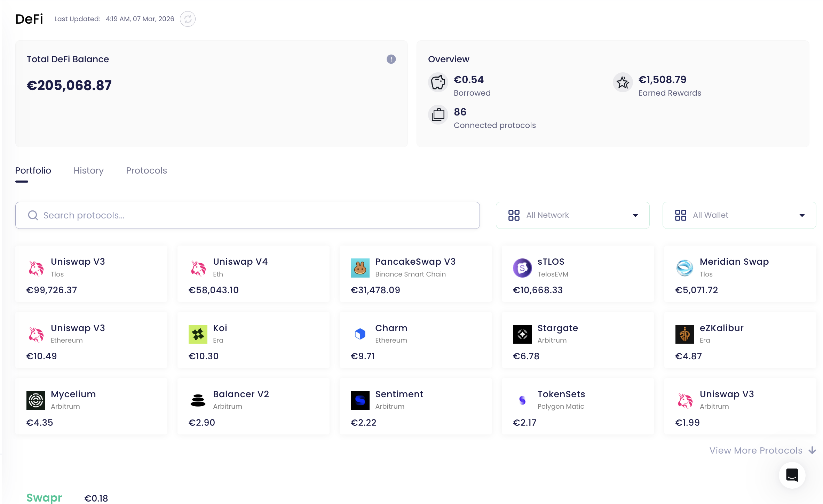The image size is (823, 504).
Task: Click the refresh icon next to Last Updated
Action: pos(188,19)
